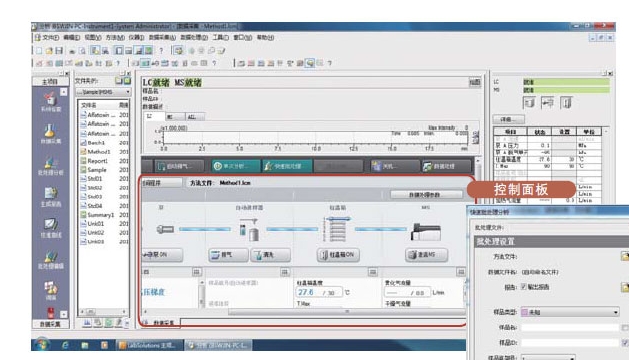Screen dimensions: 629x360
Task: Click the autosampler (自动进样器) device image
Action: [249, 230]
